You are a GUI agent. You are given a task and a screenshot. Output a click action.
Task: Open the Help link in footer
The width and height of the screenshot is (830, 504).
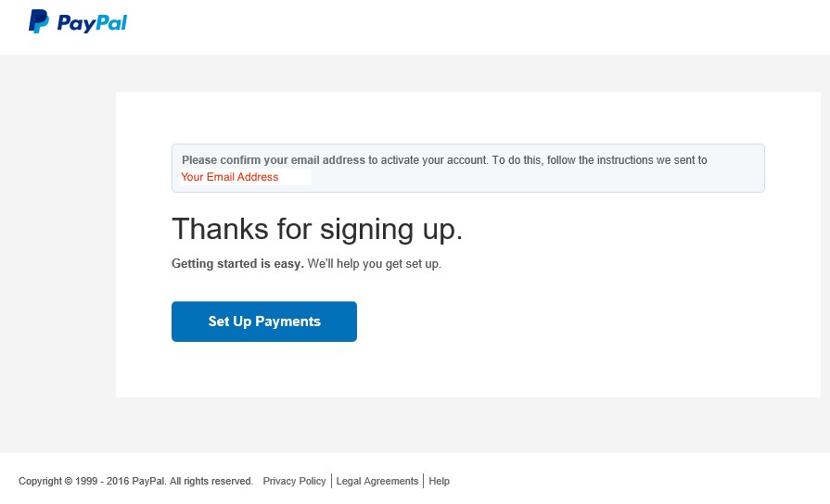[439, 481]
